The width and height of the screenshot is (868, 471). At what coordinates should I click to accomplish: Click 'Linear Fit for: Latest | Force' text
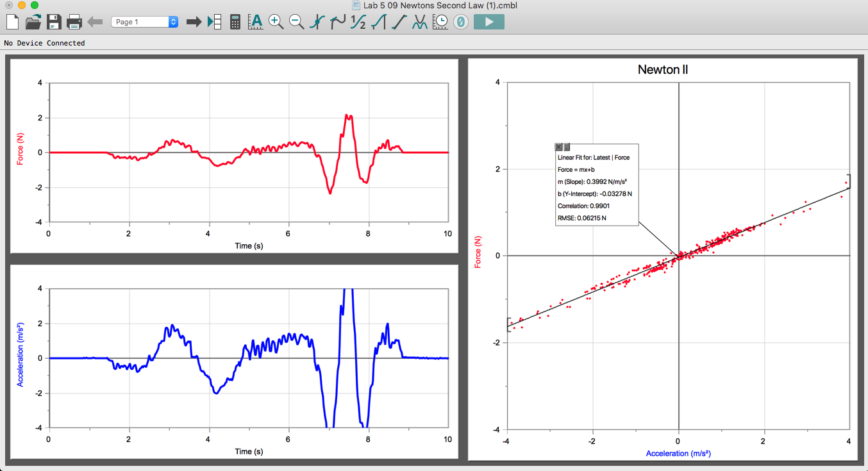pyautogui.click(x=594, y=157)
